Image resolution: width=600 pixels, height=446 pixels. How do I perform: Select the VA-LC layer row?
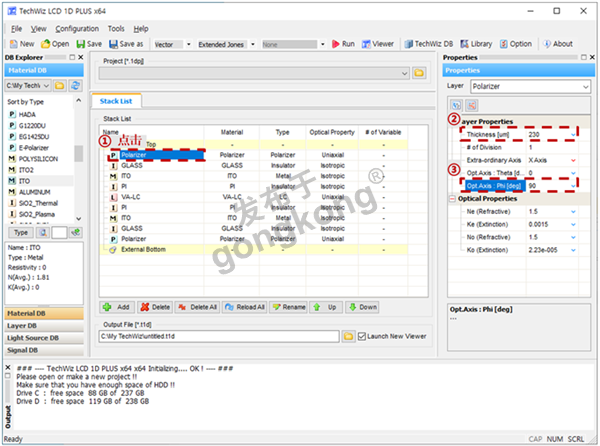[x=253, y=197]
